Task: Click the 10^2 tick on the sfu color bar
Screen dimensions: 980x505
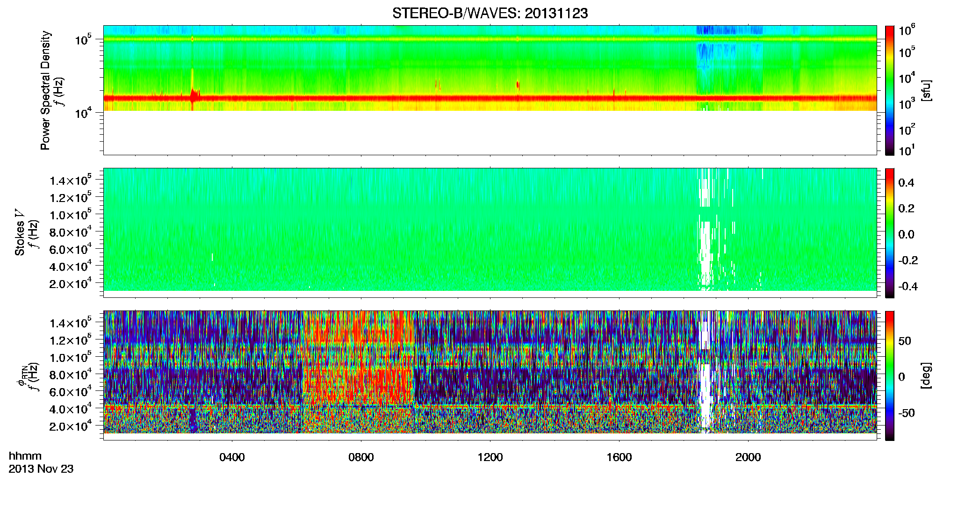Action: click(x=907, y=129)
